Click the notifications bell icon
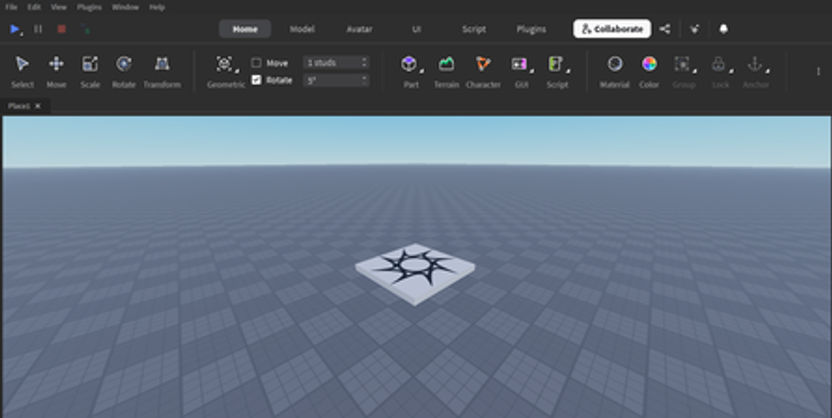This screenshot has height=418, width=832. 723,29
